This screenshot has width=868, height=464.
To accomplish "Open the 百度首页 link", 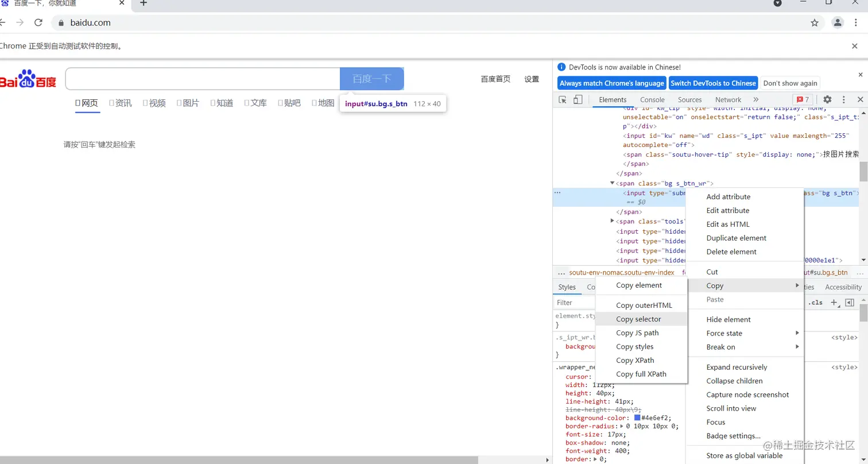I will tap(495, 79).
